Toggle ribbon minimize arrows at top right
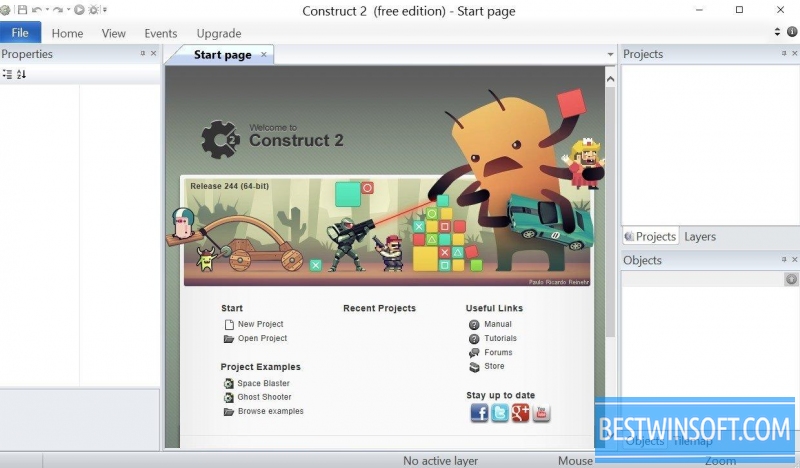 (777, 32)
